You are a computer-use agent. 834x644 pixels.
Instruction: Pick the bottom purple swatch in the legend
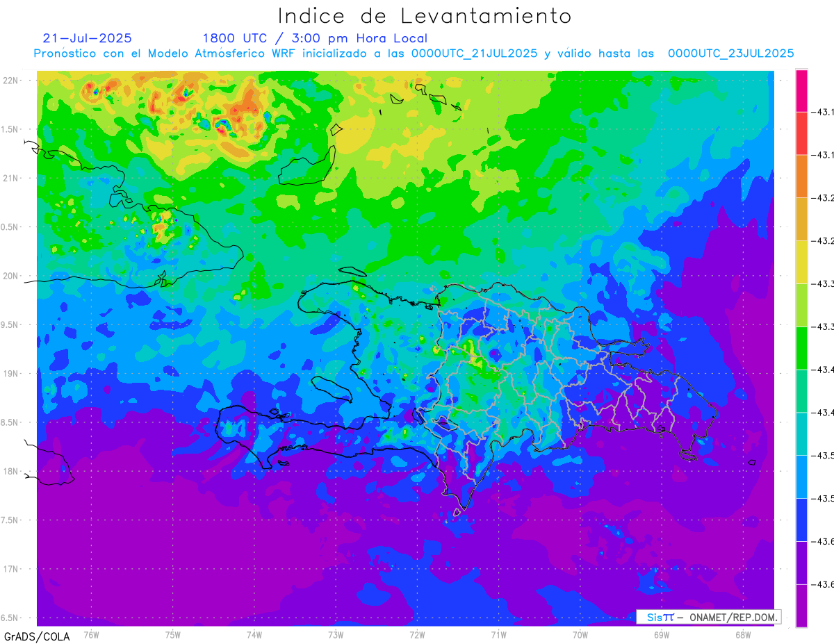click(801, 606)
